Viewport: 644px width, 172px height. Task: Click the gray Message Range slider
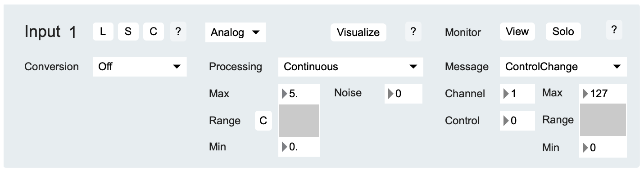(x=603, y=119)
